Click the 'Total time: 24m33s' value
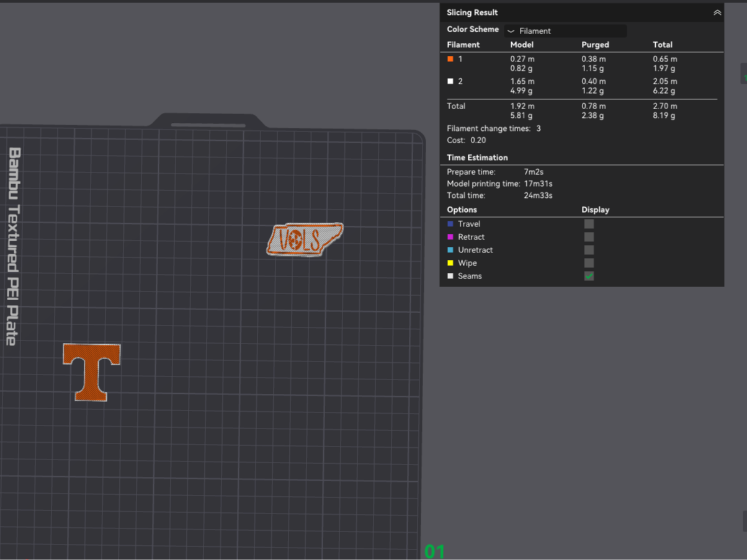Image resolution: width=747 pixels, height=560 pixels. (x=538, y=195)
